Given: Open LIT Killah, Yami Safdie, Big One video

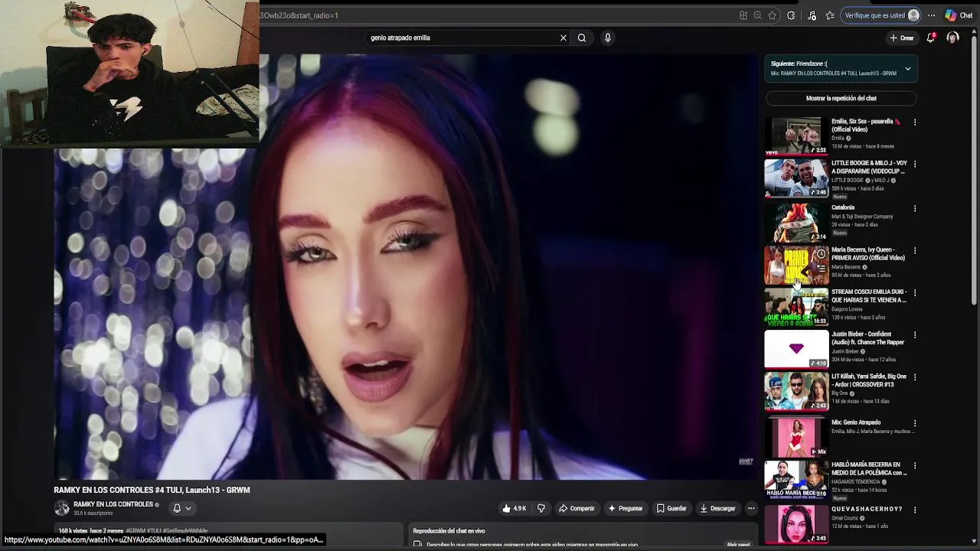Looking at the screenshot, I should coord(869,380).
